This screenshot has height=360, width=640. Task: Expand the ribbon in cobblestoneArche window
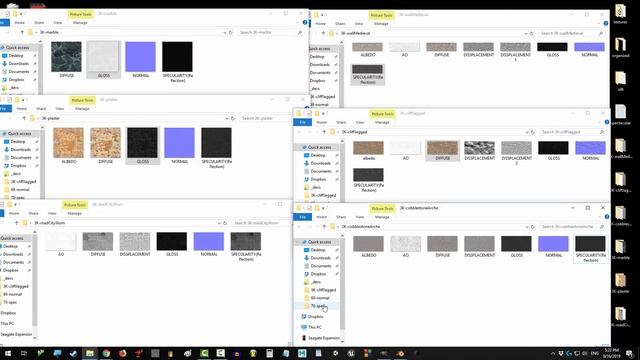point(600,217)
